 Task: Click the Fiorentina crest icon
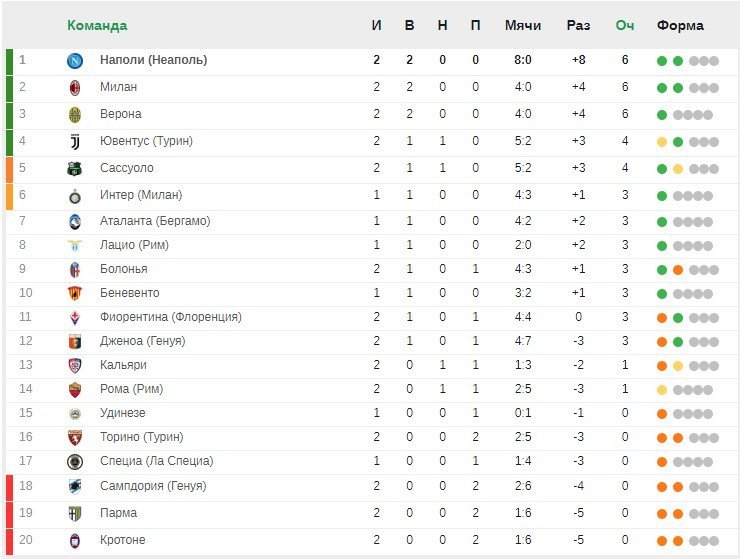pyautogui.click(x=75, y=317)
